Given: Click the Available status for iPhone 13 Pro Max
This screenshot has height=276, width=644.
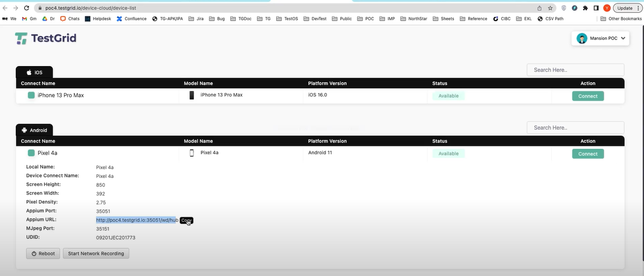Looking at the screenshot, I should point(449,96).
